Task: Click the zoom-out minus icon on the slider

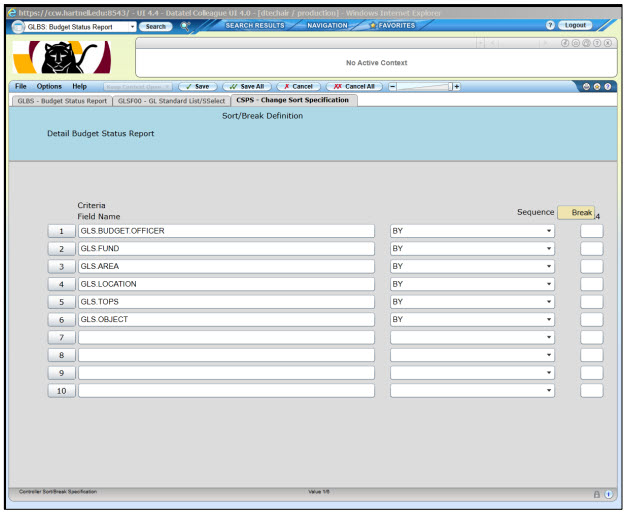Action: coord(392,87)
